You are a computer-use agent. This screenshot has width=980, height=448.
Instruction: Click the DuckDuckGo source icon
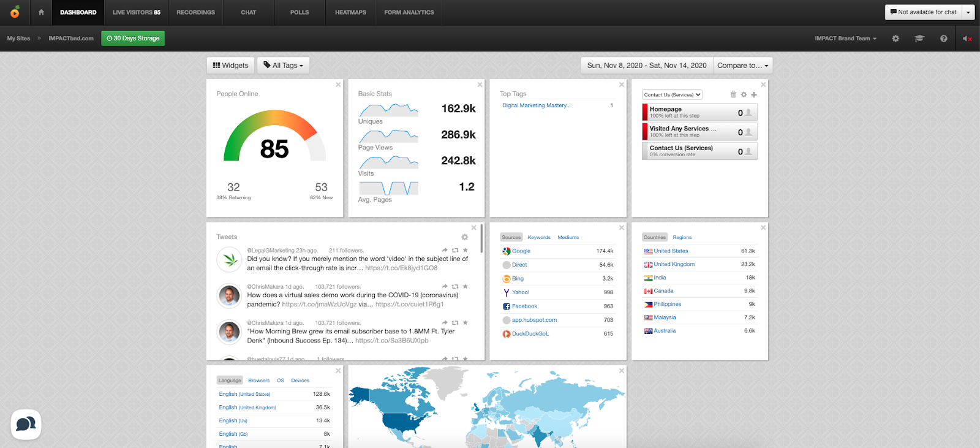(x=507, y=334)
